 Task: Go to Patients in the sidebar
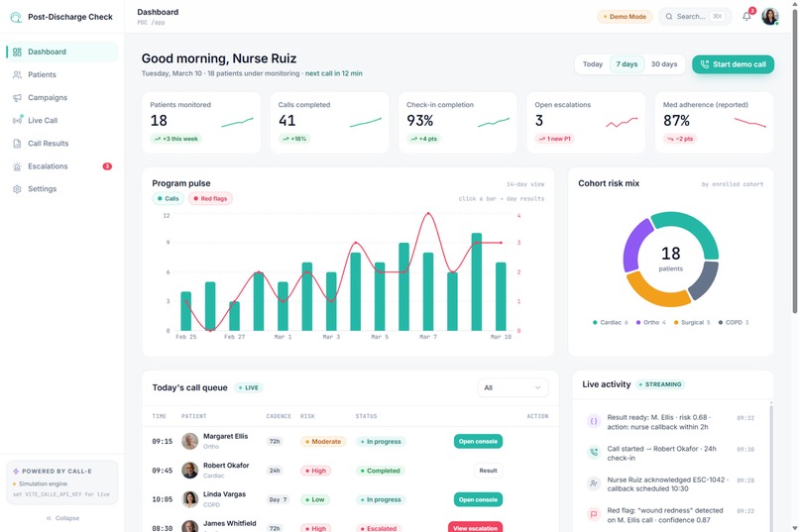[62, 75]
